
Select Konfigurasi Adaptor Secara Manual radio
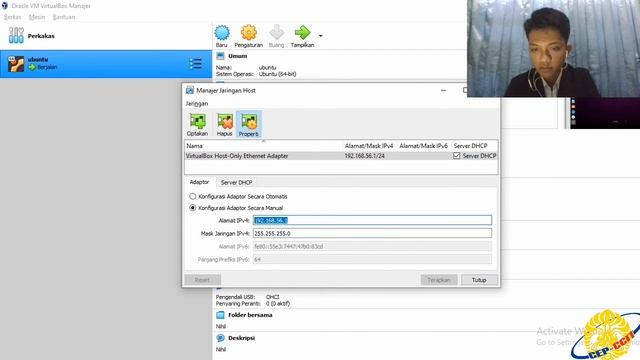pos(193,208)
